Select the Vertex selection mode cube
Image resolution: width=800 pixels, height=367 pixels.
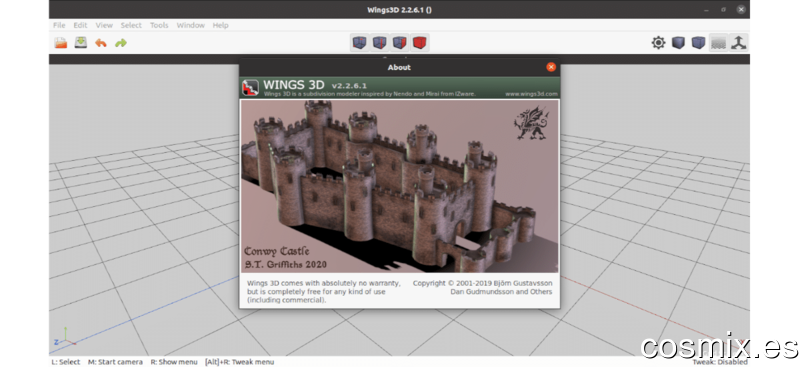[360, 43]
